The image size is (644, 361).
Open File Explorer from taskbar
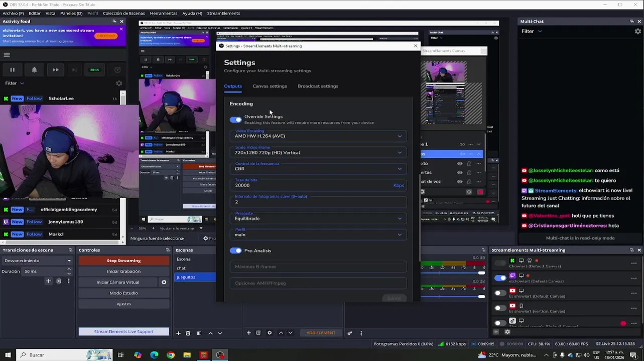(x=187, y=355)
